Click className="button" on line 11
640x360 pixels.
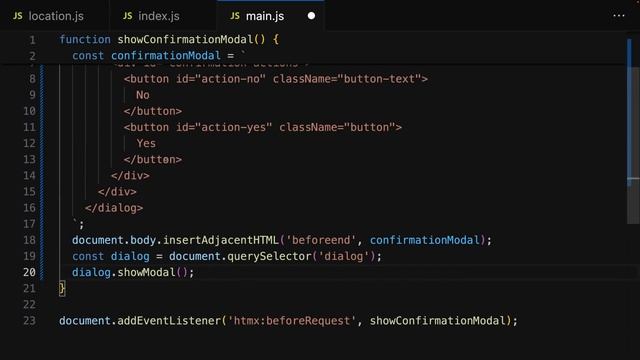tap(338, 127)
